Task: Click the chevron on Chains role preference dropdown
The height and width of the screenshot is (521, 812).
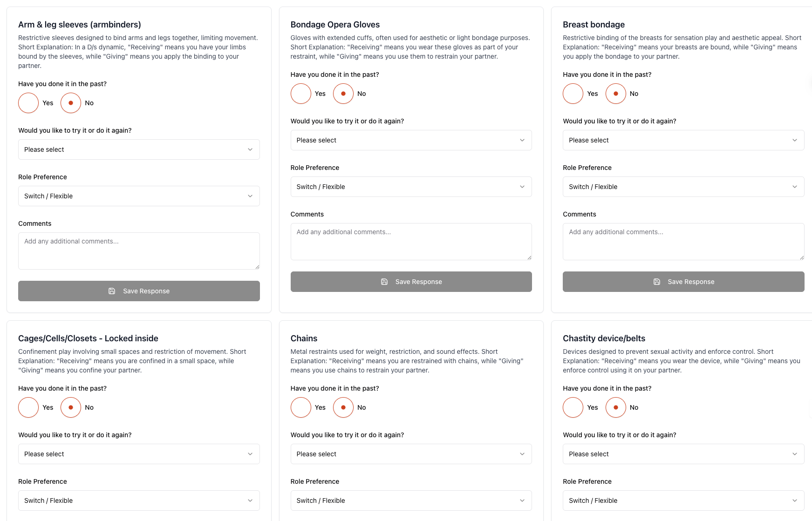Action: (x=522, y=500)
